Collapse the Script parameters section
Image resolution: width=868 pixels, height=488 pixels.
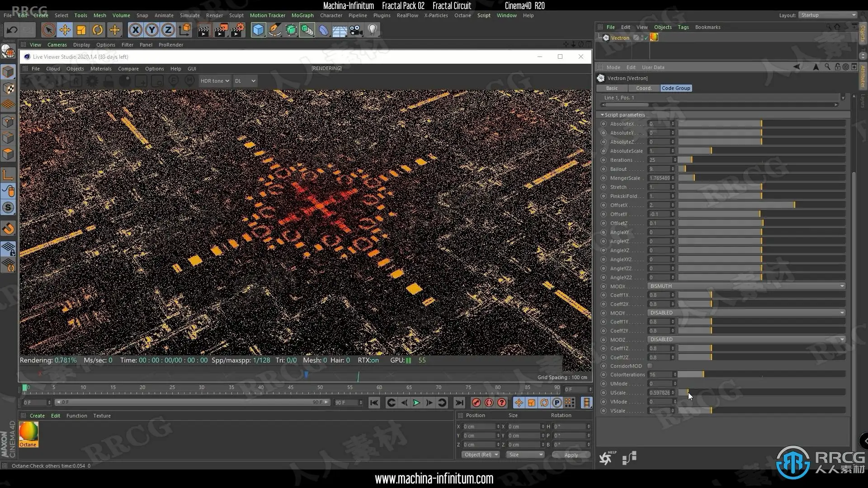pyautogui.click(x=602, y=115)
